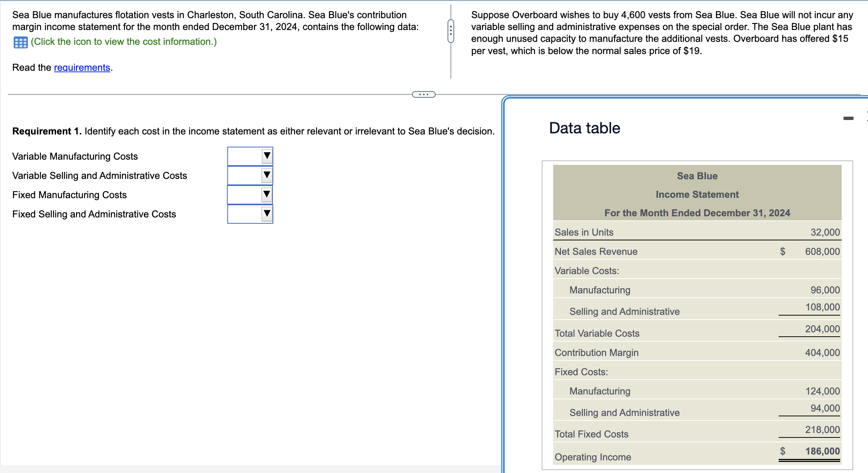Open the Fixed Selling and Administrative Costs dropdown
868x473 pixels.
coord(250,214)
